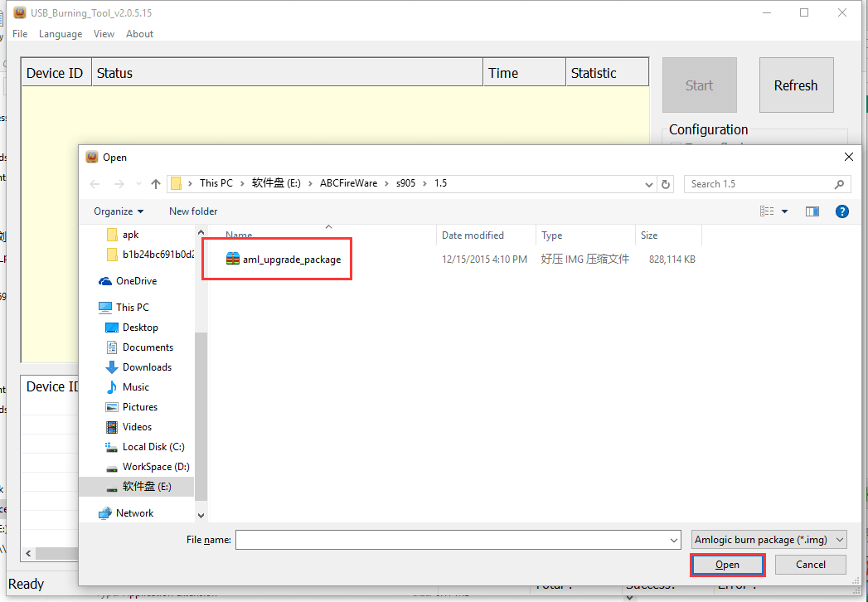The width and height of the screenshot is (868, 602).
Task: Open OneDrive in navigation pane
Action: (x=136, y=281)
